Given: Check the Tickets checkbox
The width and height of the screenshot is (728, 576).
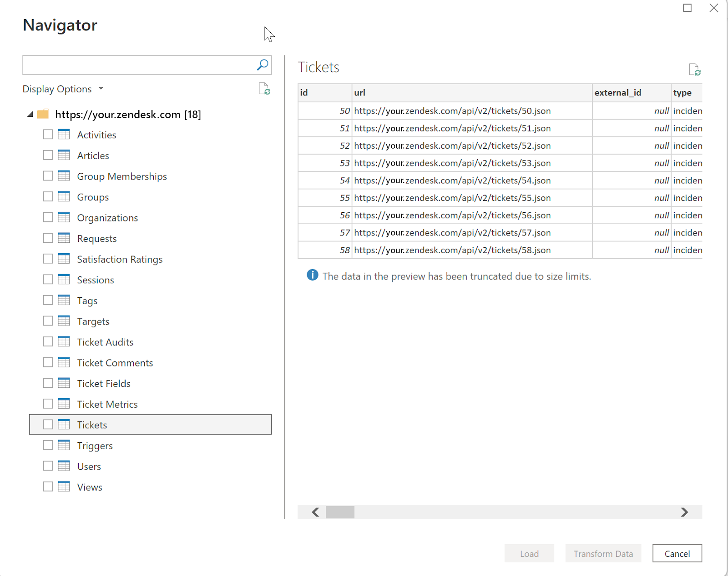Looking at the screenshot, I should pos(48,424).
